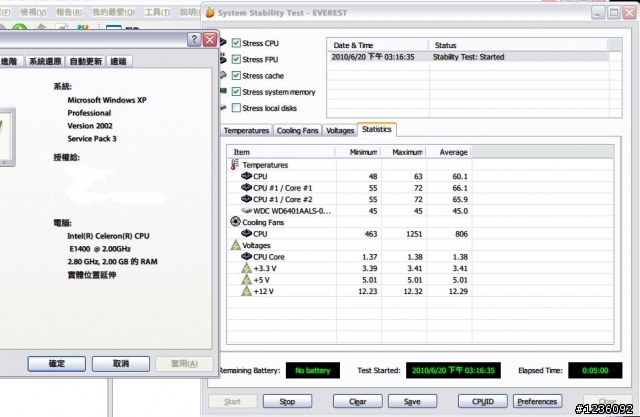Enable the Stress CPU checkbox
The height and width of the screenshot is (417, 640).
(236, 43)
